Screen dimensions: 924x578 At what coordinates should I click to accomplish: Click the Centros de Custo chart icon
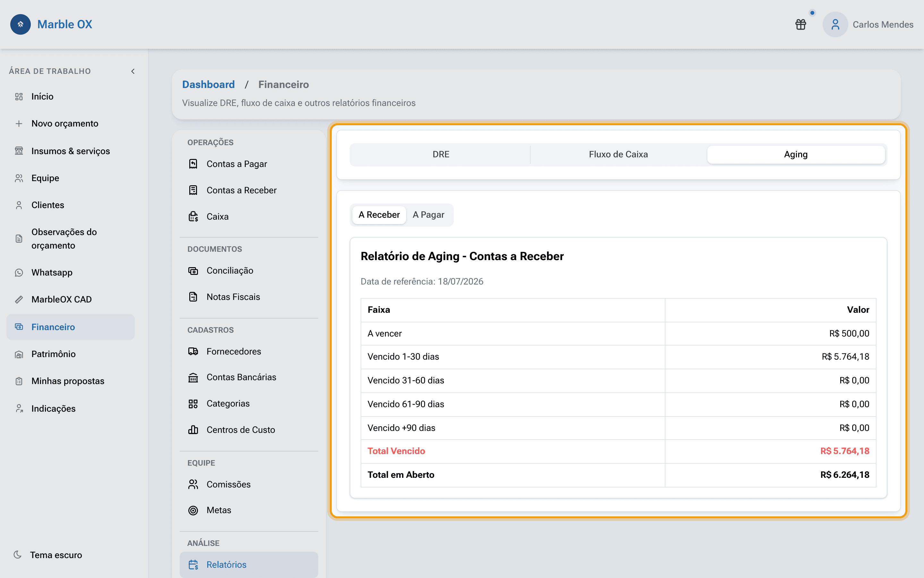[193, 430]
